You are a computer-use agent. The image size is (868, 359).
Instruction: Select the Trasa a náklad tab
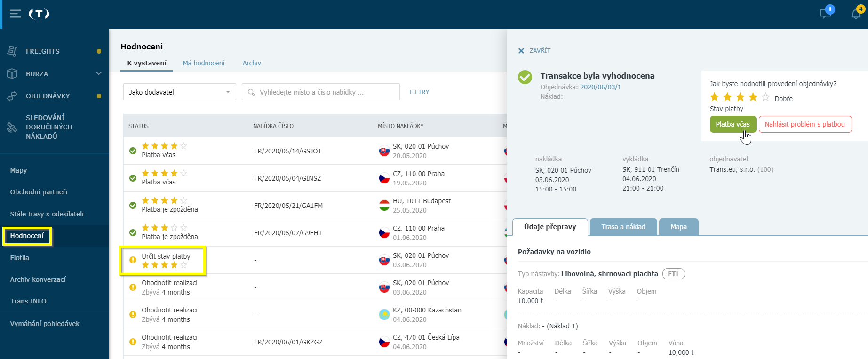pyautogui.click(x=623, y=227)
